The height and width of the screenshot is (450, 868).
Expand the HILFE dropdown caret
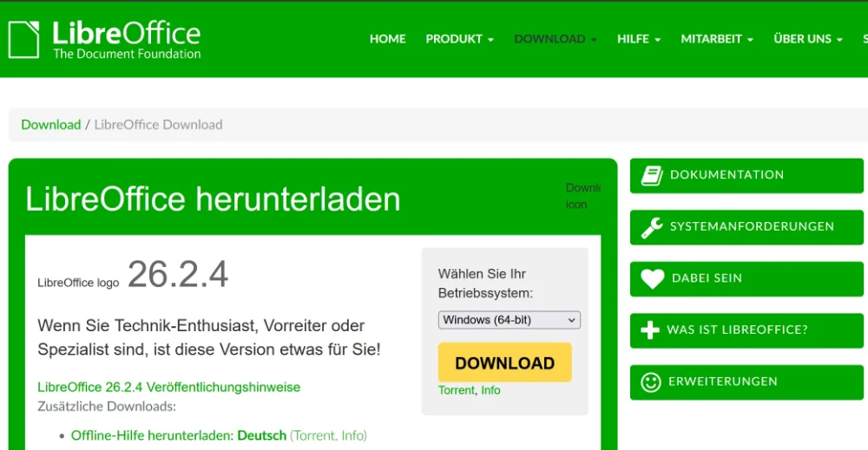coord(657,40)
